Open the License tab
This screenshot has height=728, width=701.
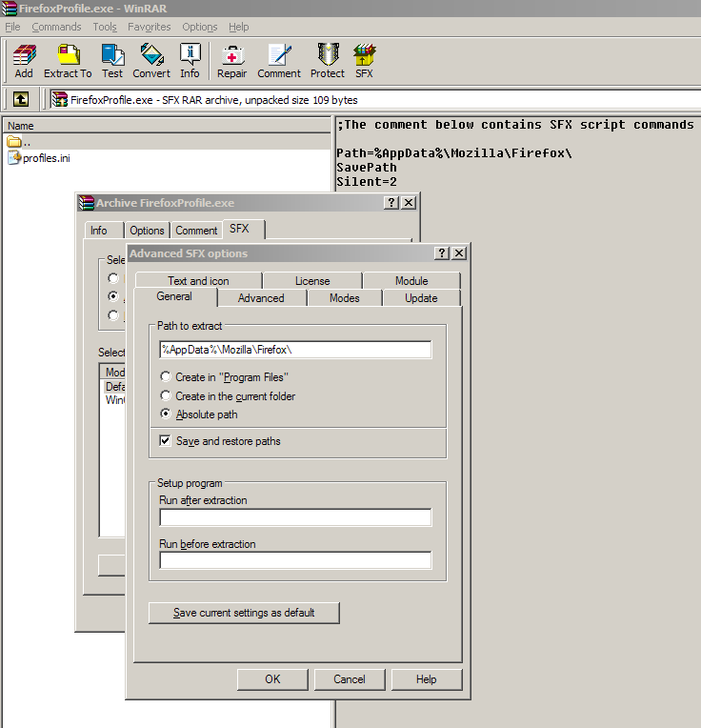point(312,280)
